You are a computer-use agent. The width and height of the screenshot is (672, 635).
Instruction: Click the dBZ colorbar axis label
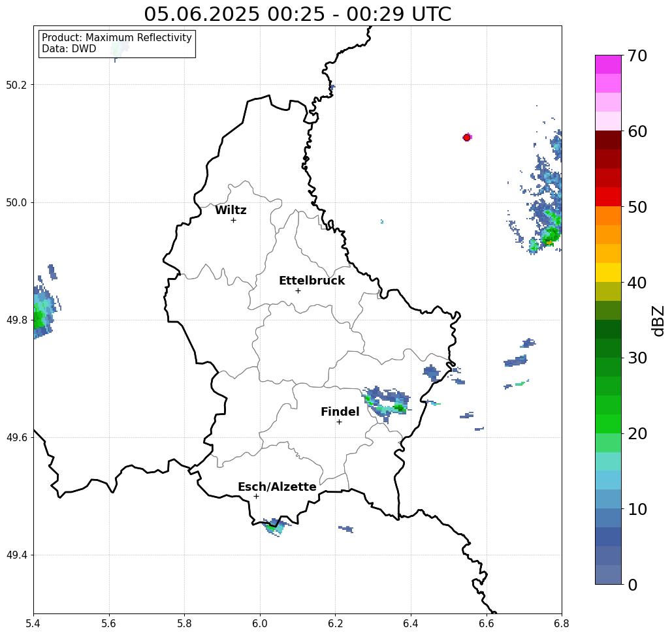point(658,320)
